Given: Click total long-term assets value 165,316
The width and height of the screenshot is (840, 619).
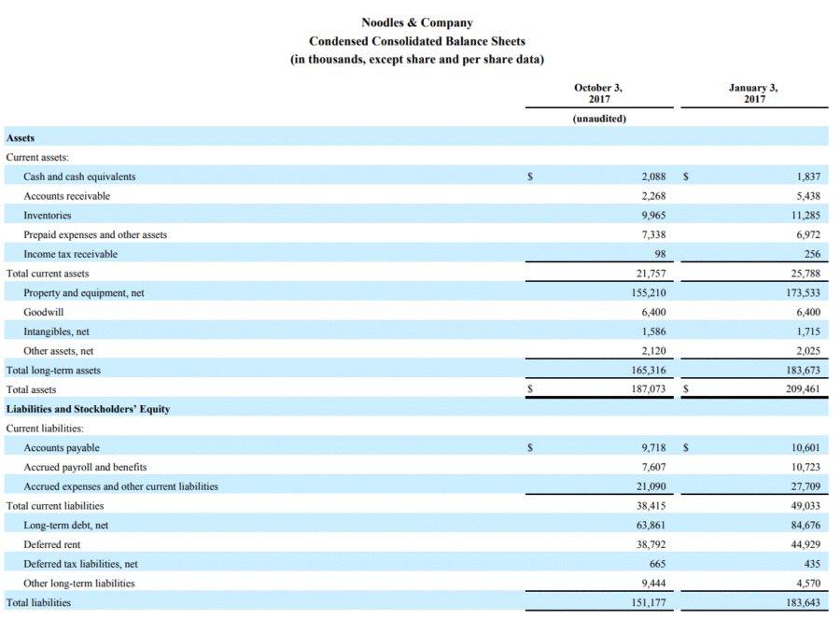Looking at the screenshot, I should click(x=649, y=371).
